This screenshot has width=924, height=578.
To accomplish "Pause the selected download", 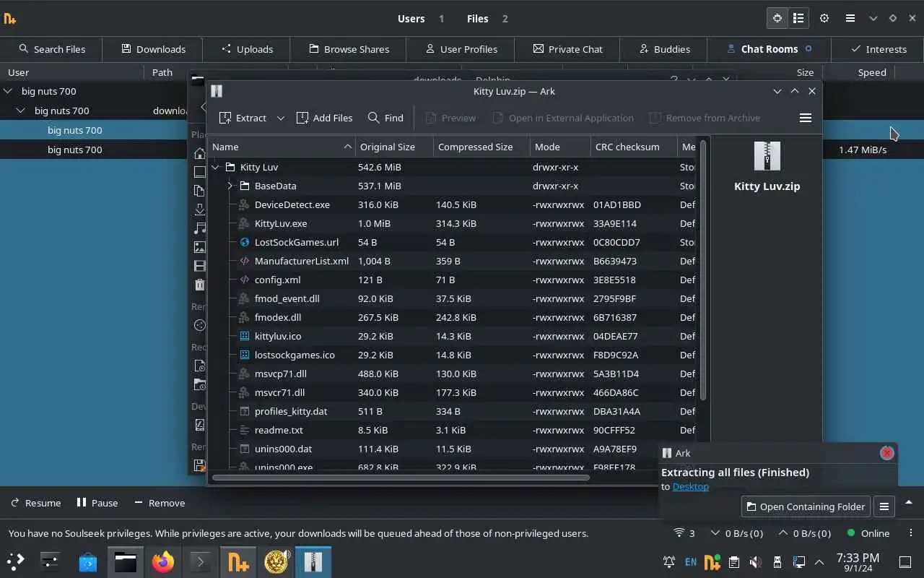I will point(97,503).
